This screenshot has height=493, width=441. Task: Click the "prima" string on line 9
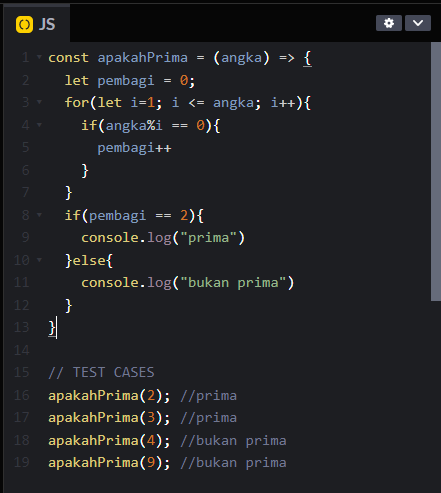tap(208, 238)
